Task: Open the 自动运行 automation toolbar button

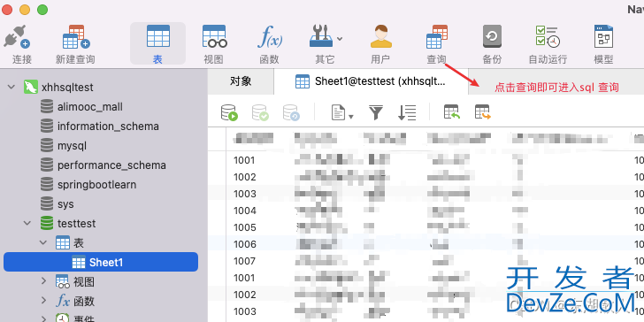Action: tap(548, 43)
